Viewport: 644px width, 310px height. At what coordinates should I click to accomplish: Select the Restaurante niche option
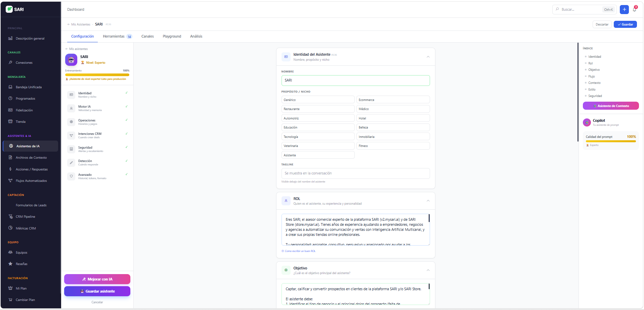(318, 109)
